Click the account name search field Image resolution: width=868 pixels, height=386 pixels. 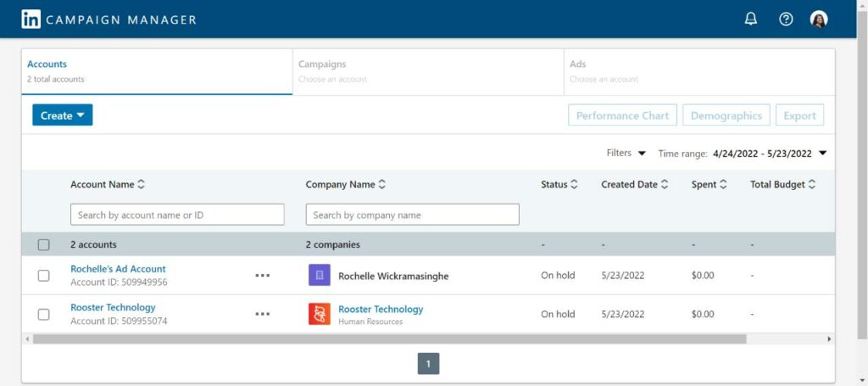pos(177,215)
